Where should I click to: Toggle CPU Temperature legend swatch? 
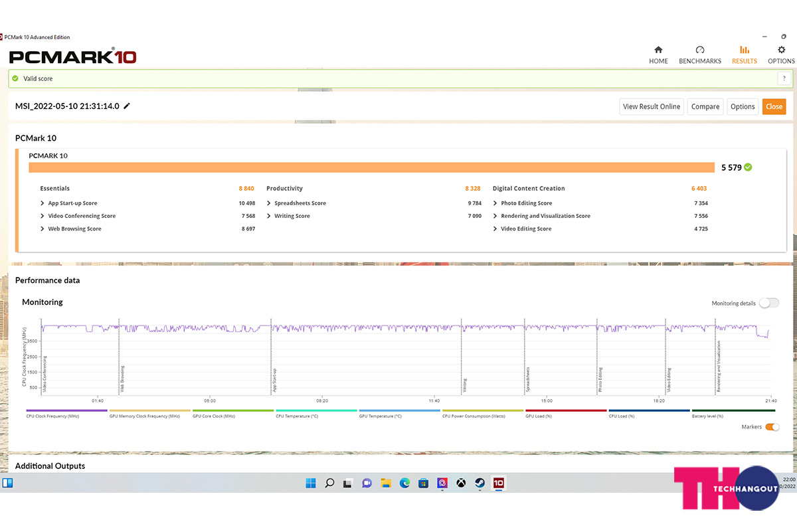316,410
